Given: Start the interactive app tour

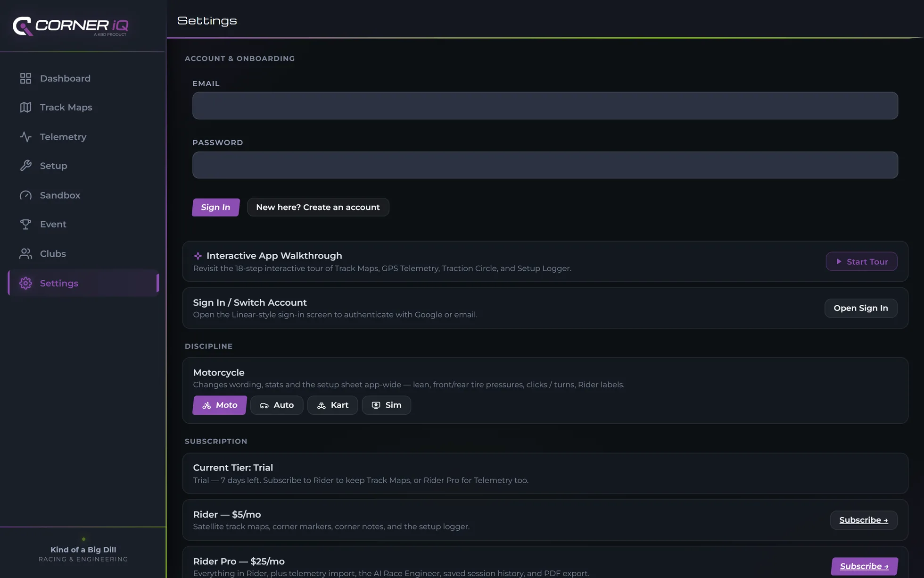Looking at the screenshot, I should click(861, 261).
